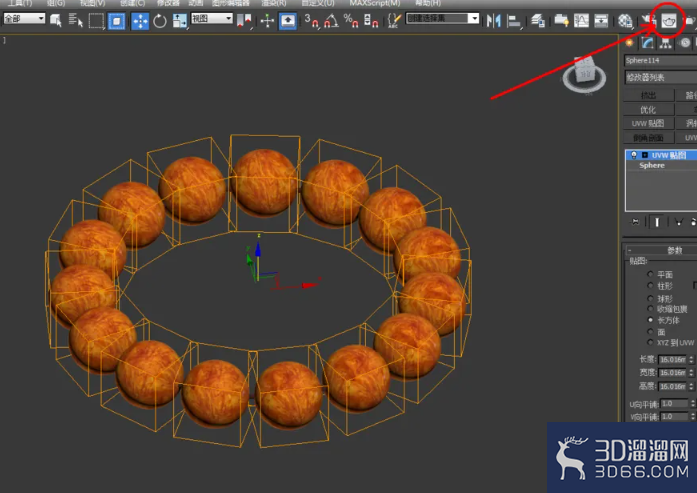
Task: Toggle the Percent Snap icon
Action: [x=351, y=20]
